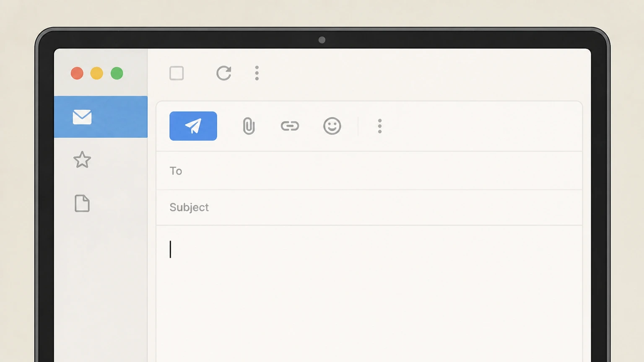Maximize the window with the green button
Image resolution: width=644 pixels, height=362 pixels.
(x=117, y=73)
